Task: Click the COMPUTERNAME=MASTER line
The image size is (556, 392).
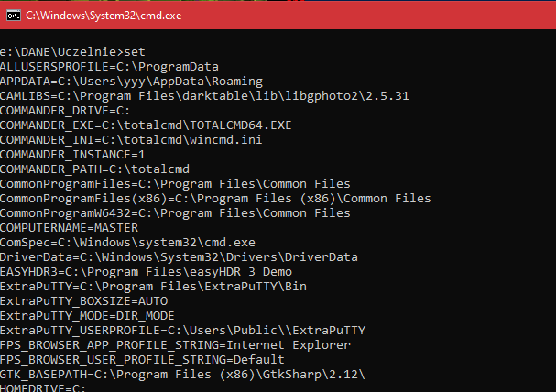Action: (x=70, y=227)
